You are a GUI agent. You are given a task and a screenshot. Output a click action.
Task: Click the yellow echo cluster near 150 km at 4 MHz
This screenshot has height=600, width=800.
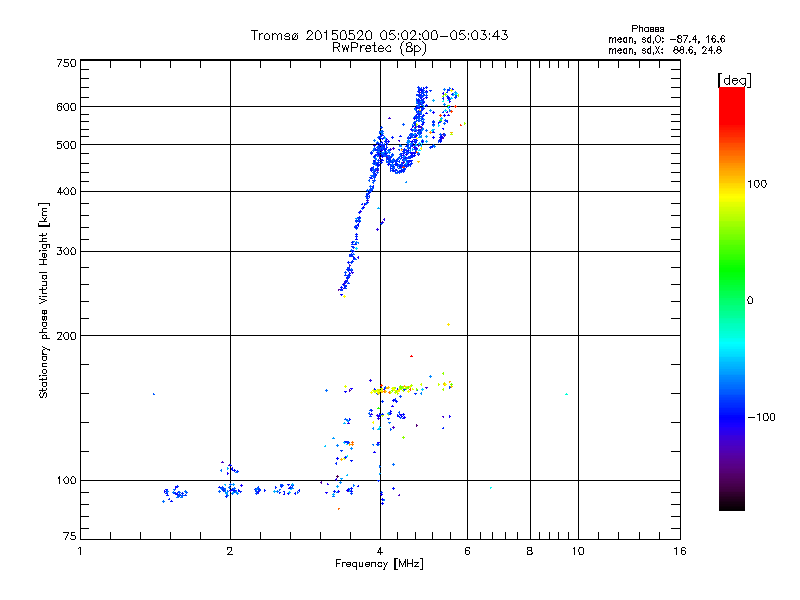click(393, 390)
